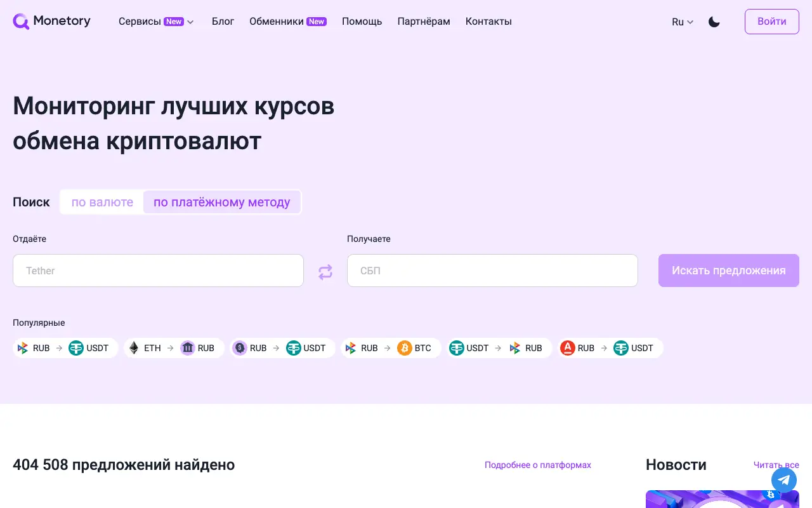Open Помощь menu item
The height and width of the screenshot is (508, 812).
[x=362, y=22]
